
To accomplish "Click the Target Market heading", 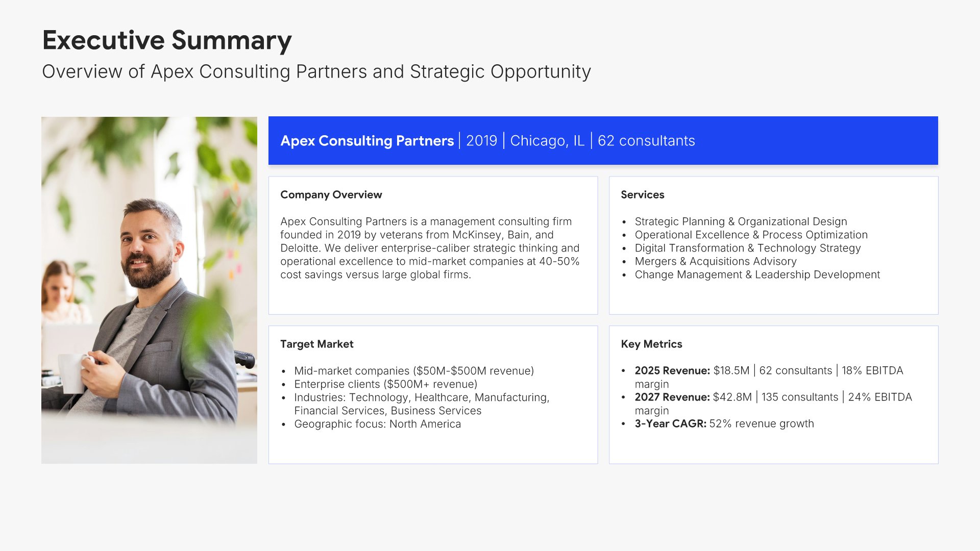I will point(316,344).
